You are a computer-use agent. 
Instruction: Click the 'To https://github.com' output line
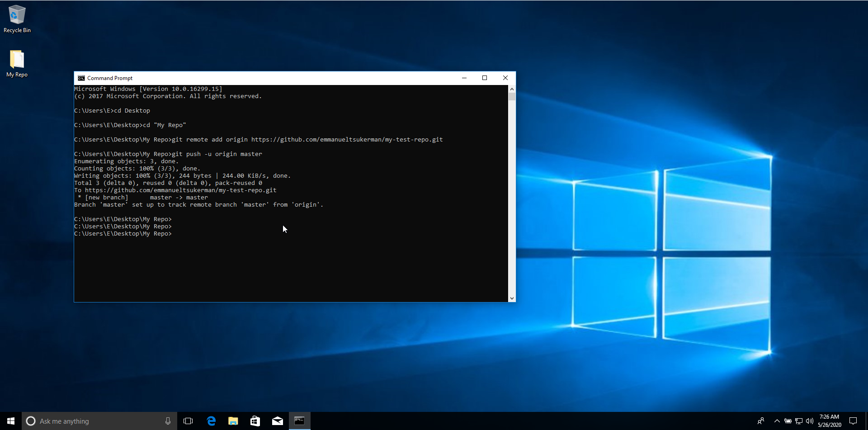click(175, 190)
